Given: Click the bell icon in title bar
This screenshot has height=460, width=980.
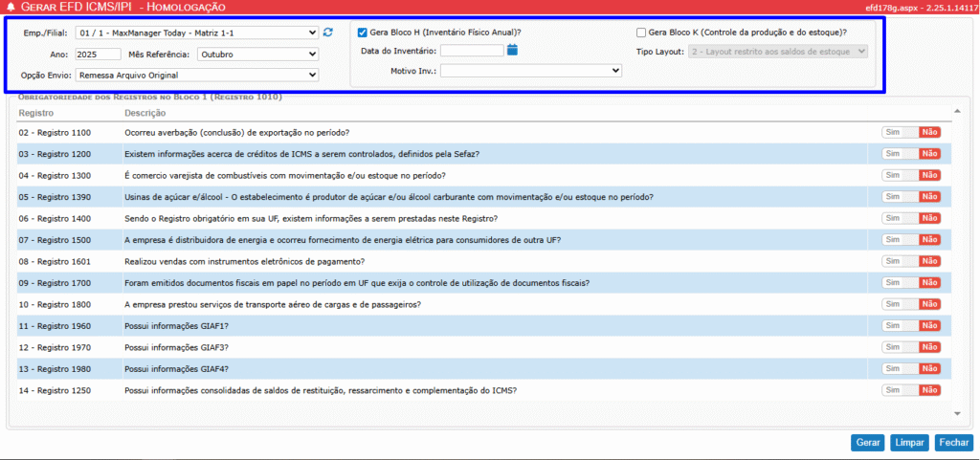Looking at the screenshot, I should click(x=11, y=7).
